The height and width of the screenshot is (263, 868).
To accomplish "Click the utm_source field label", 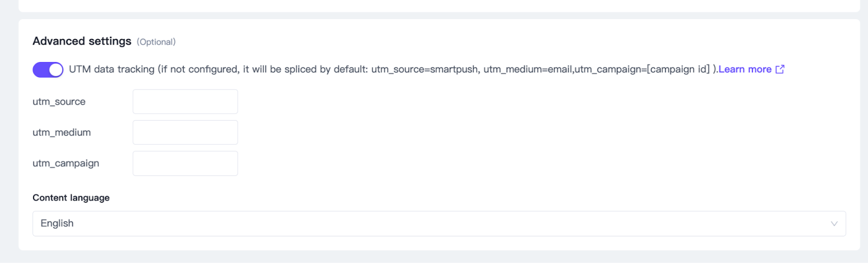I will (x=59, y=102).
